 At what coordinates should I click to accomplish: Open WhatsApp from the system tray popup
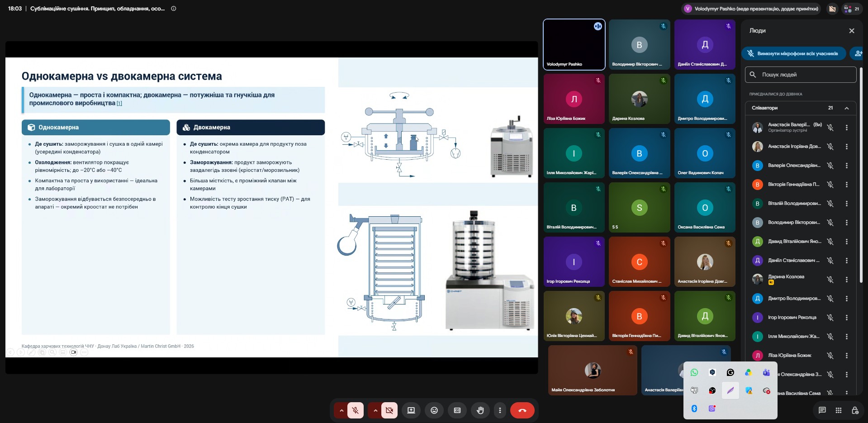tap(694, 372)
